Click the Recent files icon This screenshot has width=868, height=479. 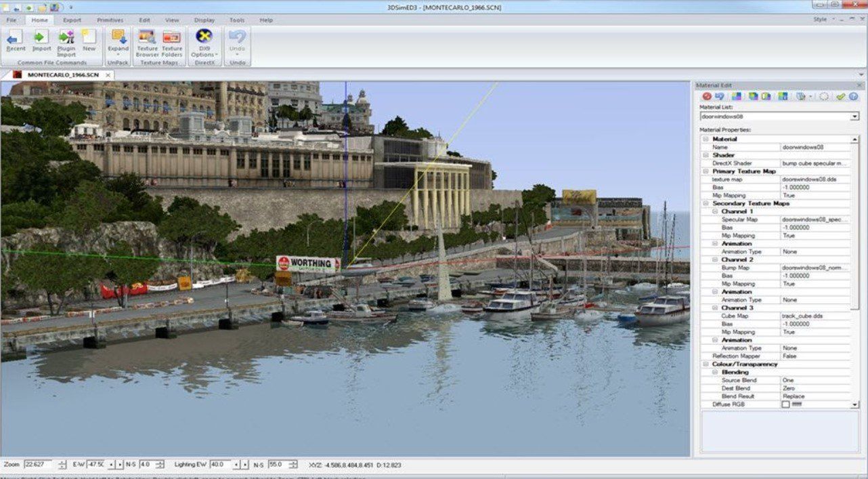point(15,41)
